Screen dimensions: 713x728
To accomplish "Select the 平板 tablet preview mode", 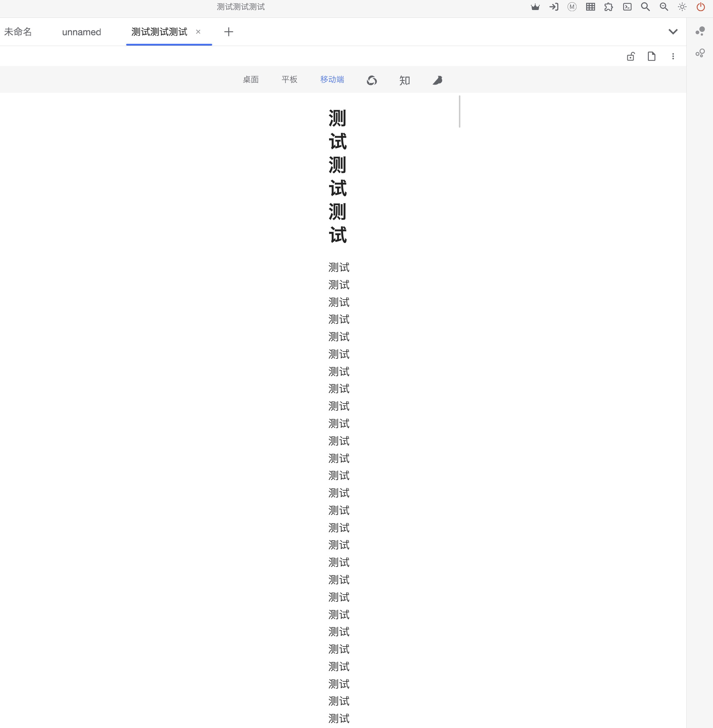I will pos(289,80).
